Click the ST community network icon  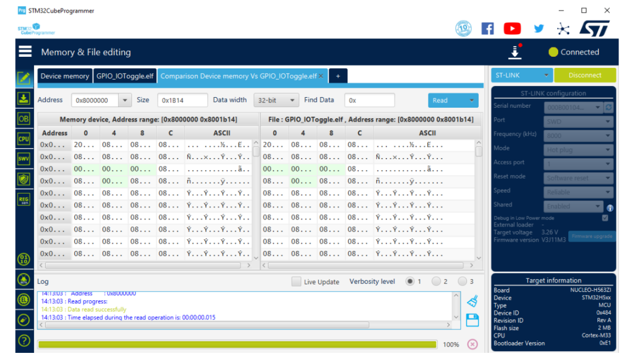pos(563,29)
